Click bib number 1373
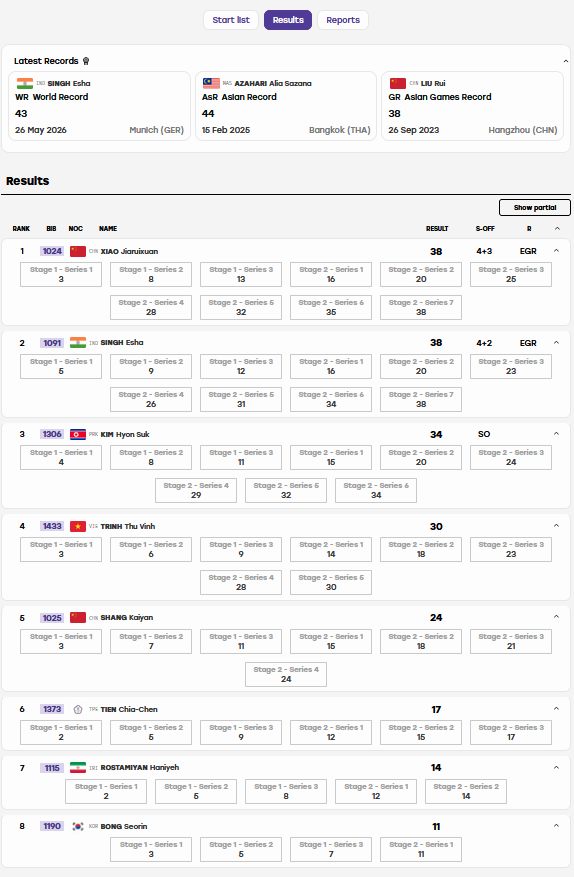Viewport: 574px width, 877px height. point(51,709)
